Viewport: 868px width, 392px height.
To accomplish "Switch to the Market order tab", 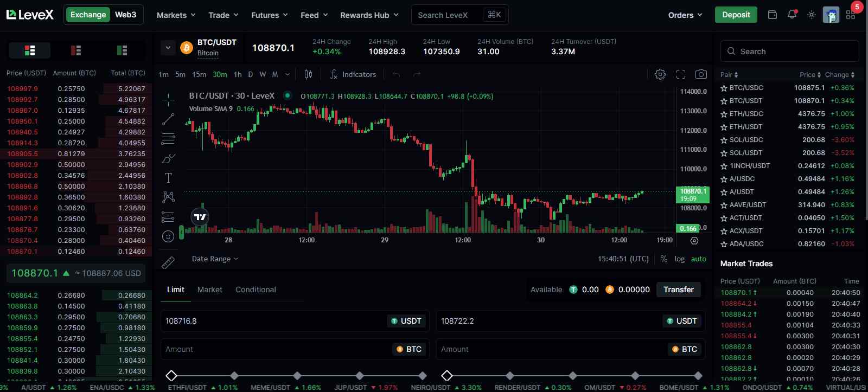I will pos(210,290).
